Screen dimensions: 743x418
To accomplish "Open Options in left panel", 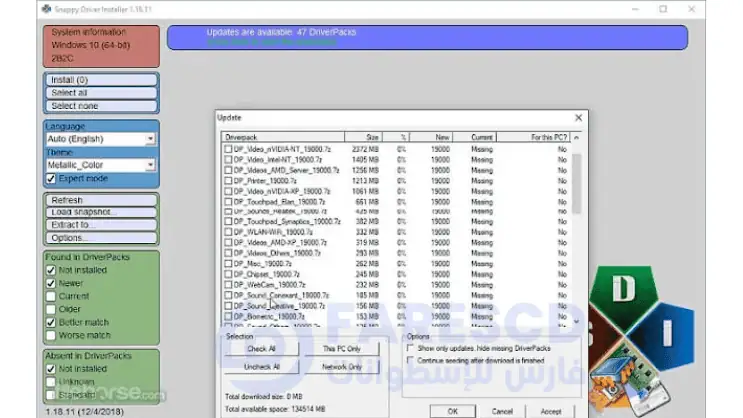I will [x=101, y=237].
